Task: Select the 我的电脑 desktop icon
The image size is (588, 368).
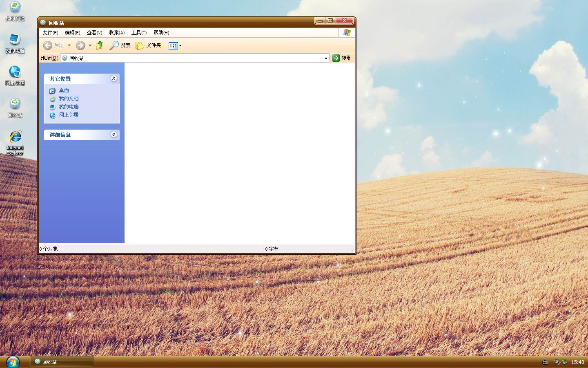Action: pyautogui.click(x=15, y=43)
